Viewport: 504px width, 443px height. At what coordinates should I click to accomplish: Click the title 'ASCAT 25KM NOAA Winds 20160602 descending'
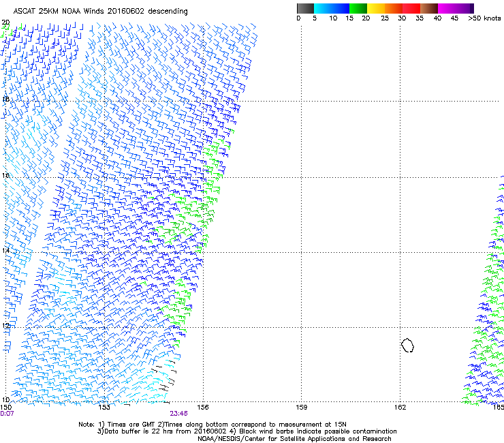click(100, 11)
